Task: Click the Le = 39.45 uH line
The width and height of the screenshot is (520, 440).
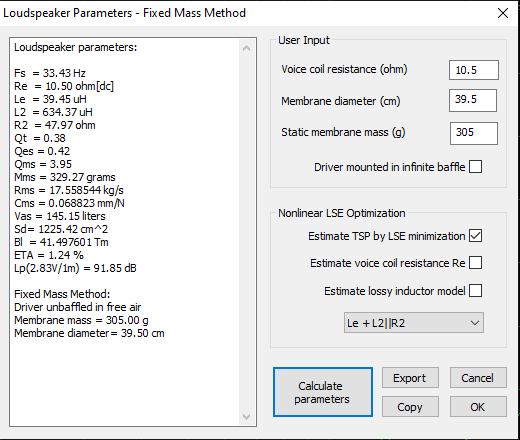Action: (50, 99)
